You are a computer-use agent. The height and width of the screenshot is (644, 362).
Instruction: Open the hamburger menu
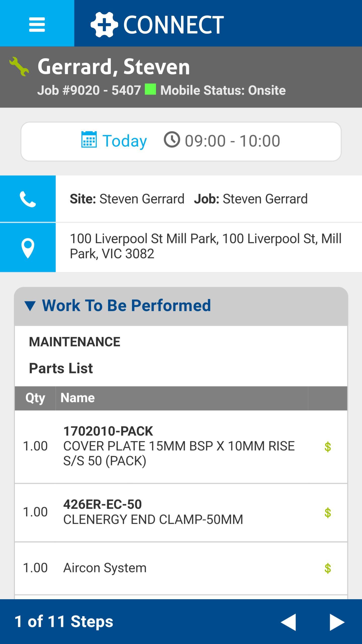[x=37, y=24]
